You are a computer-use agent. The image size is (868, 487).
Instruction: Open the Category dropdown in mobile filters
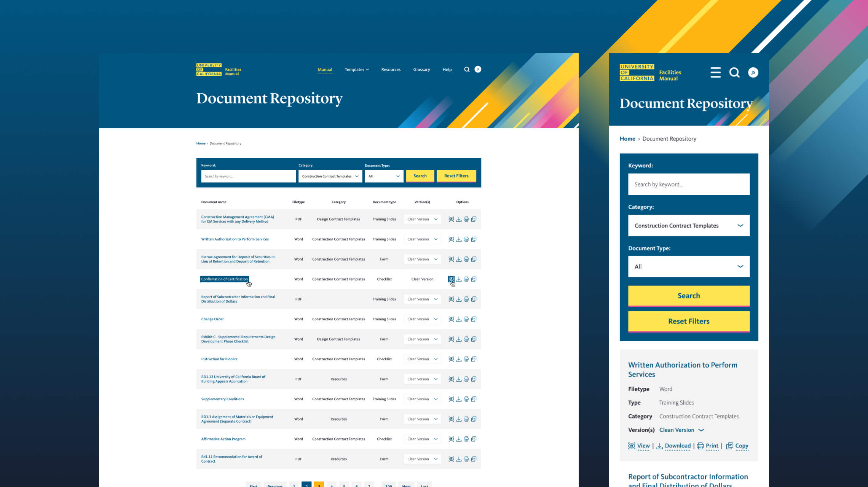(x=688, y=225)
